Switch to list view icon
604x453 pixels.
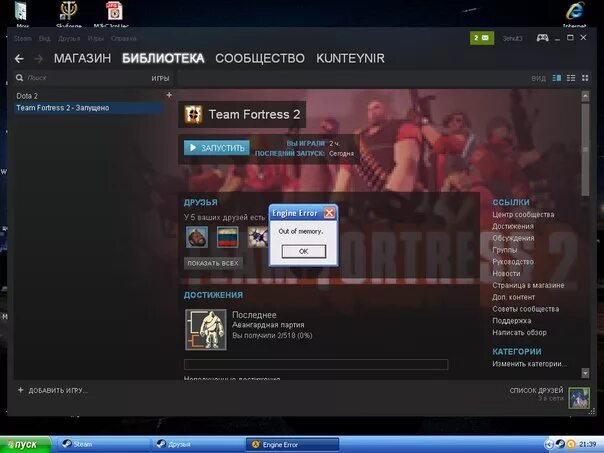(571, 78)
